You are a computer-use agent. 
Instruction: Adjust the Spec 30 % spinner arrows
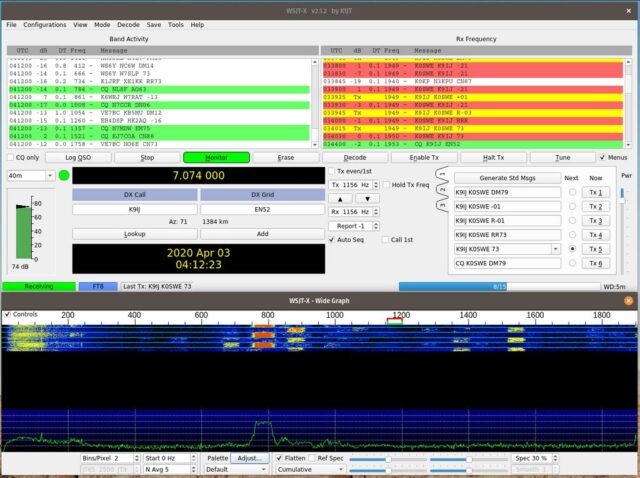pyautogui.click(x=555, y=458)
